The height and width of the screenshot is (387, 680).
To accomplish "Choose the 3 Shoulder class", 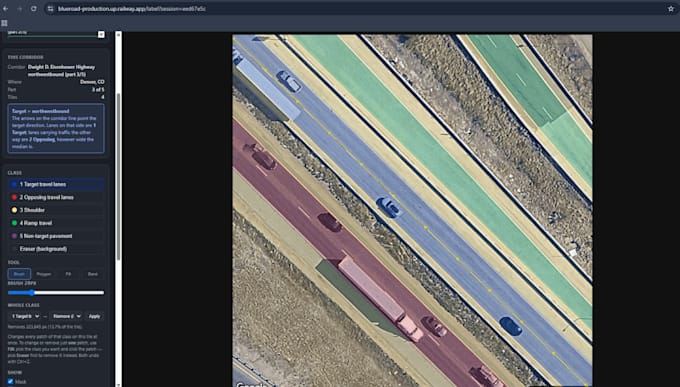I will click(x=56, y=210).
